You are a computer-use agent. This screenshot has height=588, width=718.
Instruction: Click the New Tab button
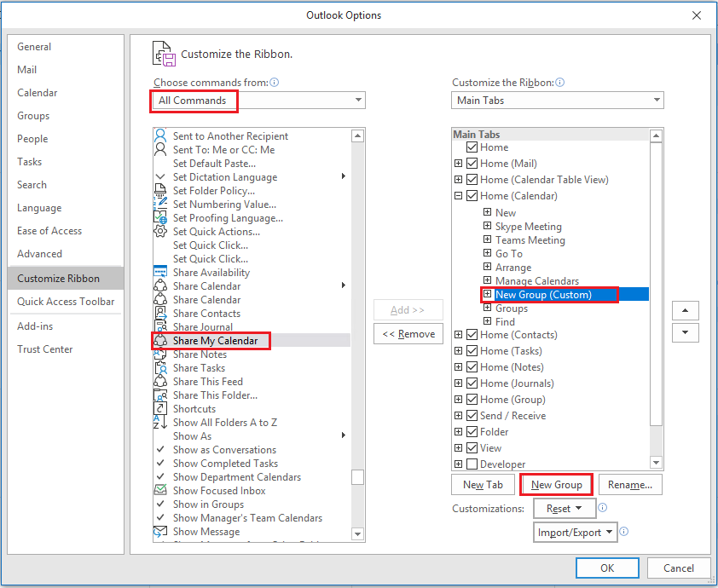pos(483,485)
